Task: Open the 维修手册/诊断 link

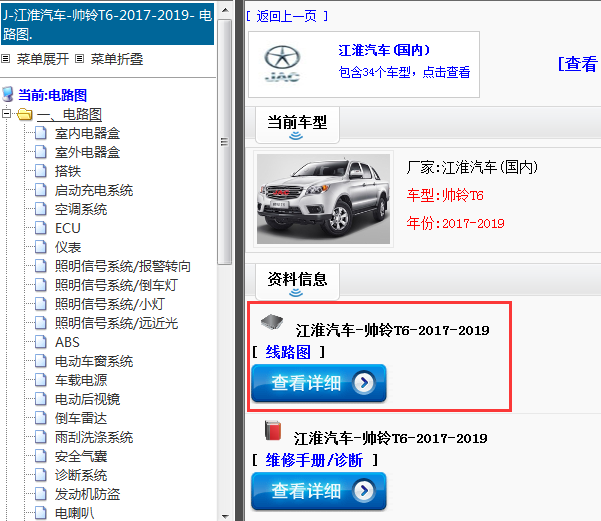Action: (x=314, y=460)
